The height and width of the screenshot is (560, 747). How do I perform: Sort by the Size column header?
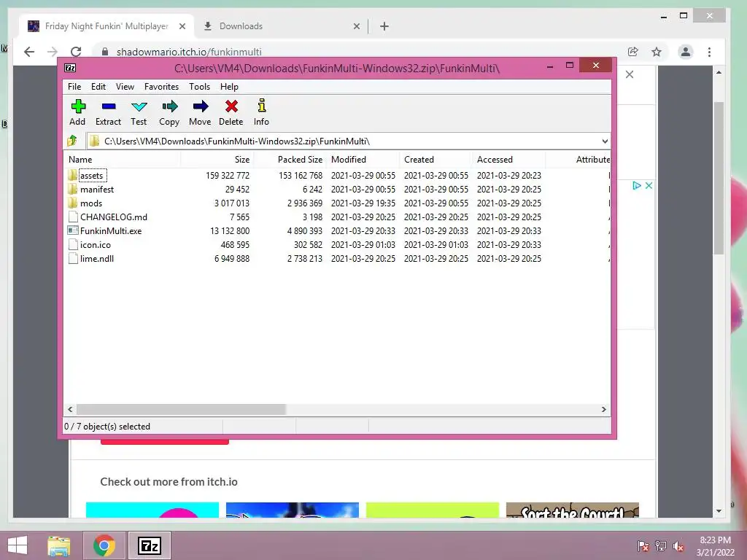pyautogui.click(x=217, y=160)
